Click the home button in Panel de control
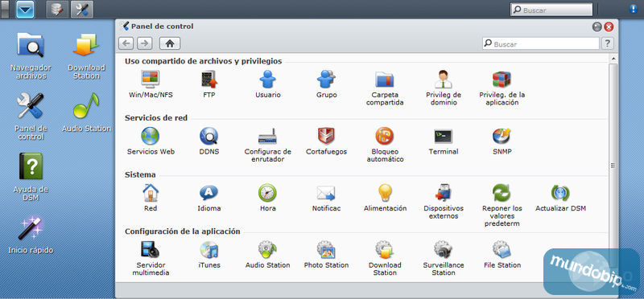 point(170,43)
